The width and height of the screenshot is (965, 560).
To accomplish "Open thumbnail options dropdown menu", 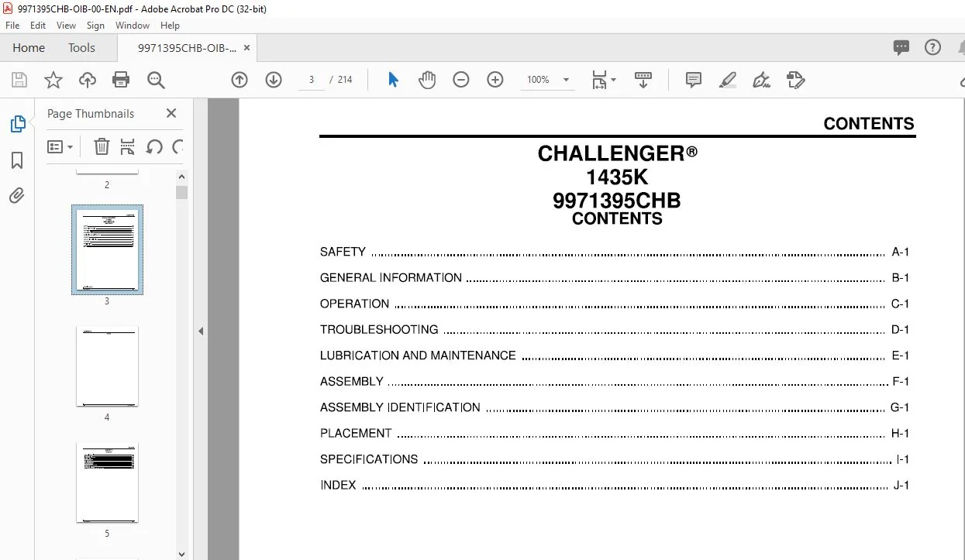I will pyautogui.click(x=60, y=146).
